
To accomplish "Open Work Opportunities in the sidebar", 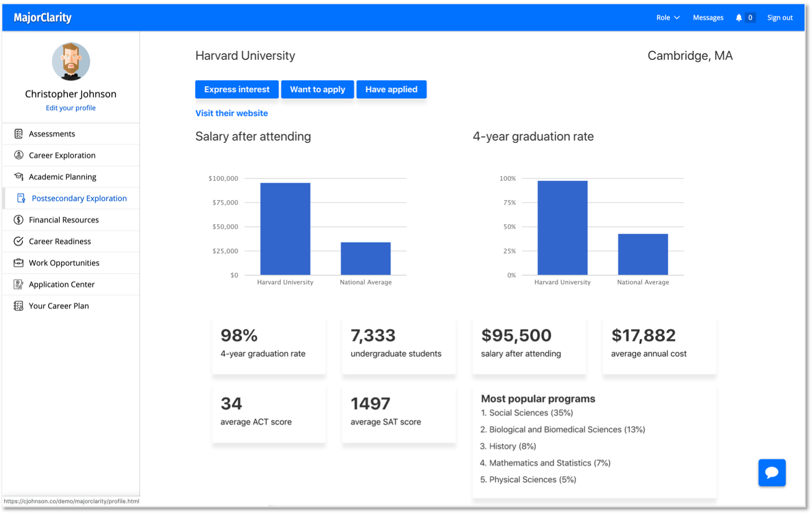I will point(71,263).
